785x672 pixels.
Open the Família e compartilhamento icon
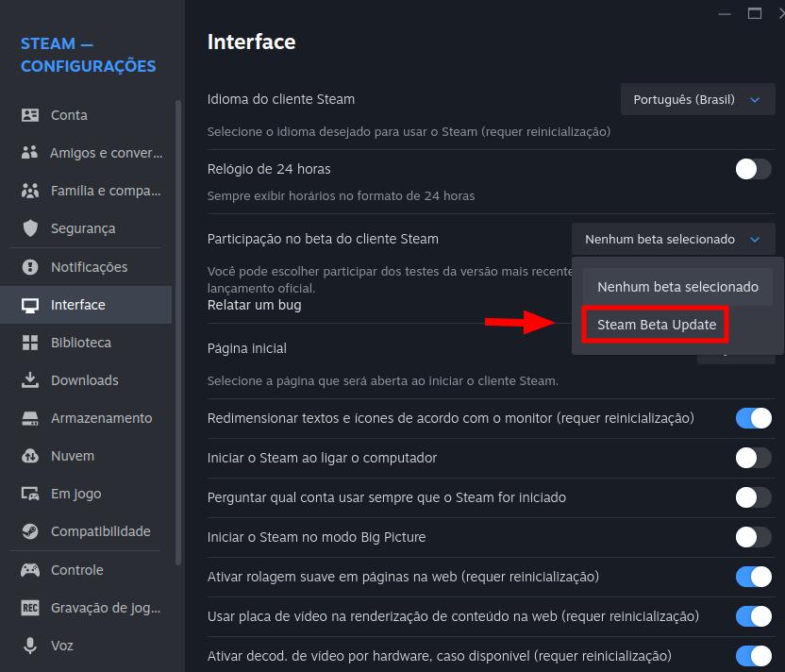30,191
